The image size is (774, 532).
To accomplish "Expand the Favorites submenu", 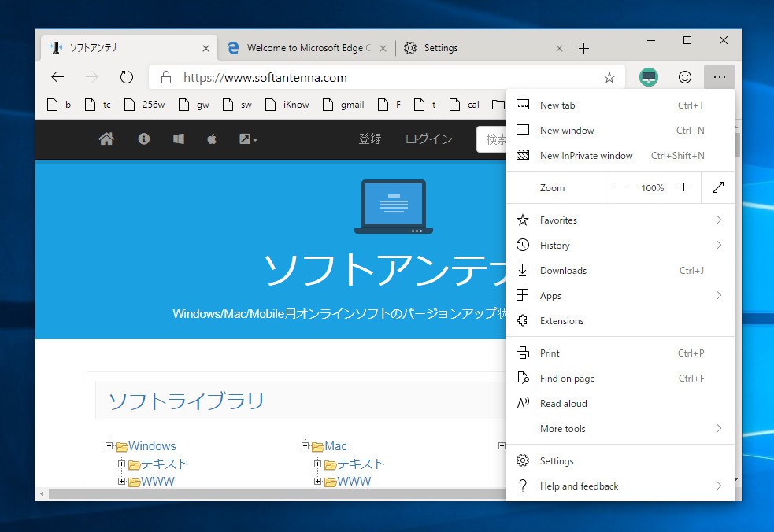I will coord(620,220).
